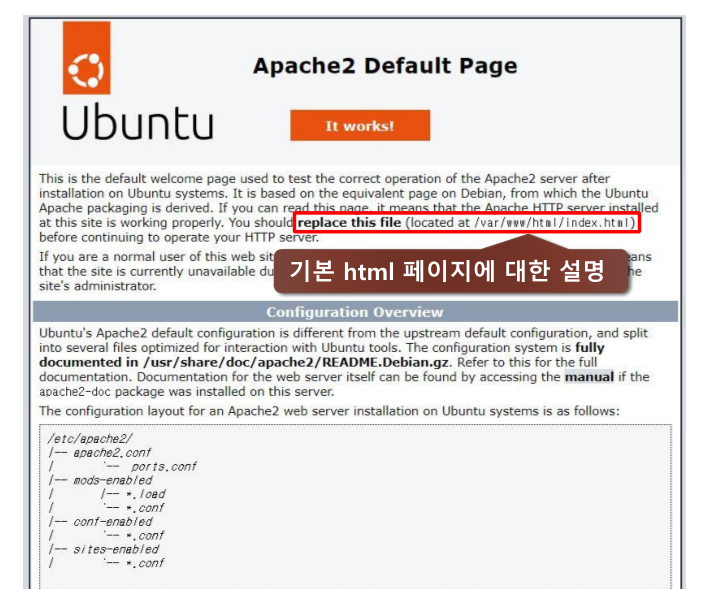Select the 'conf-enabled' tree line

(101, 522)
